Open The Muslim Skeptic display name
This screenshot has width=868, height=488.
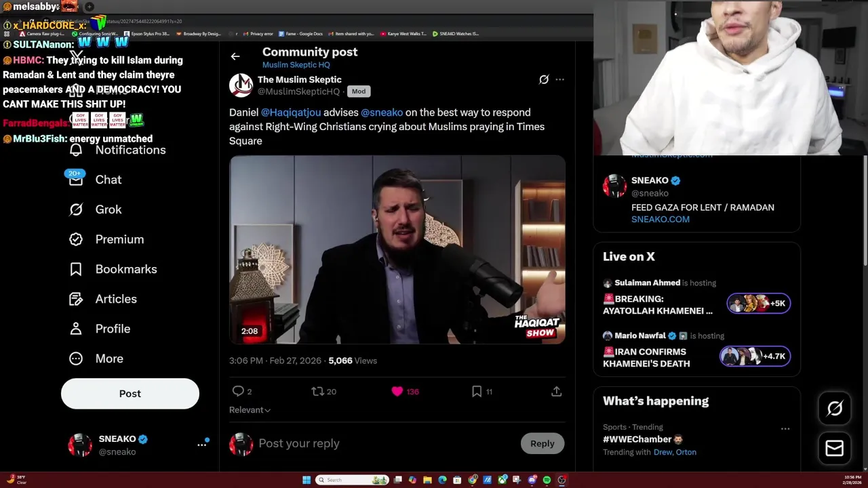300,79
